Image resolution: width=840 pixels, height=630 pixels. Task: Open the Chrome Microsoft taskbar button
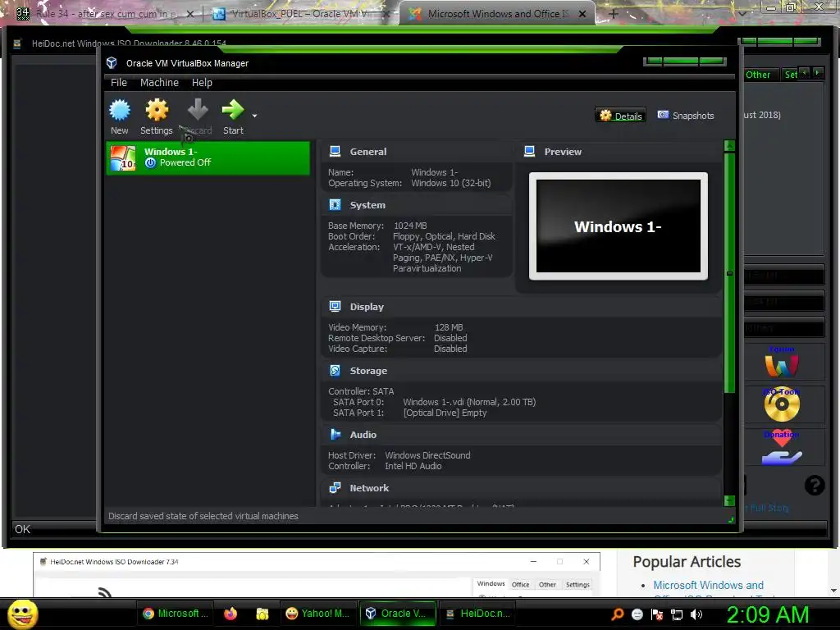(x=176, y=614)
